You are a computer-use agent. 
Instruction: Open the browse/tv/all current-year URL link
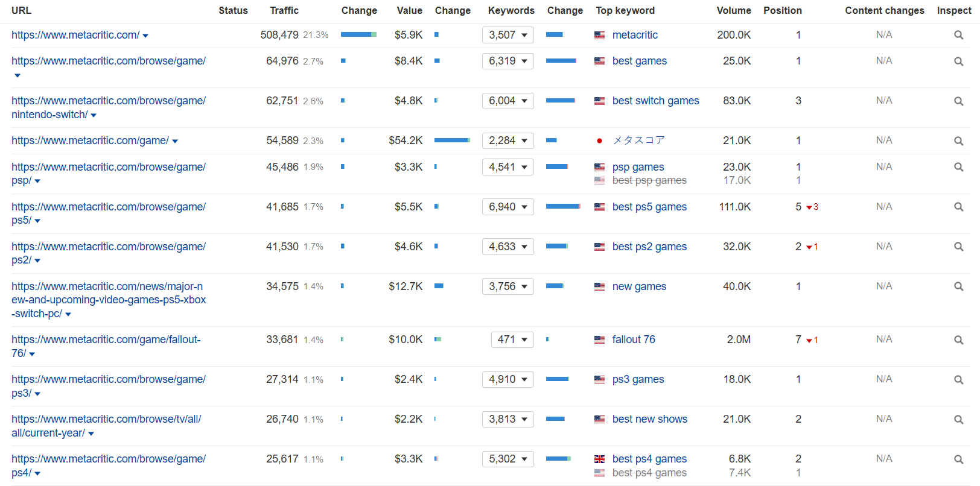[x=106, y=426]
